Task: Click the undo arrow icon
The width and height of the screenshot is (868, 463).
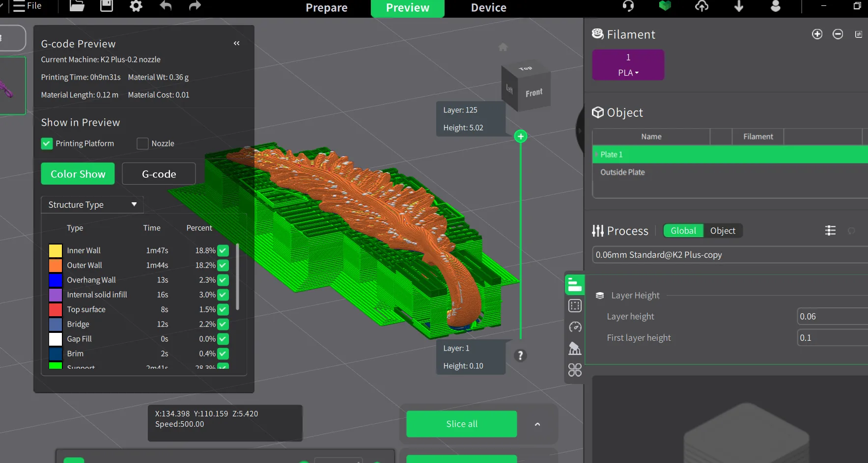Action: tap(166, 6)
